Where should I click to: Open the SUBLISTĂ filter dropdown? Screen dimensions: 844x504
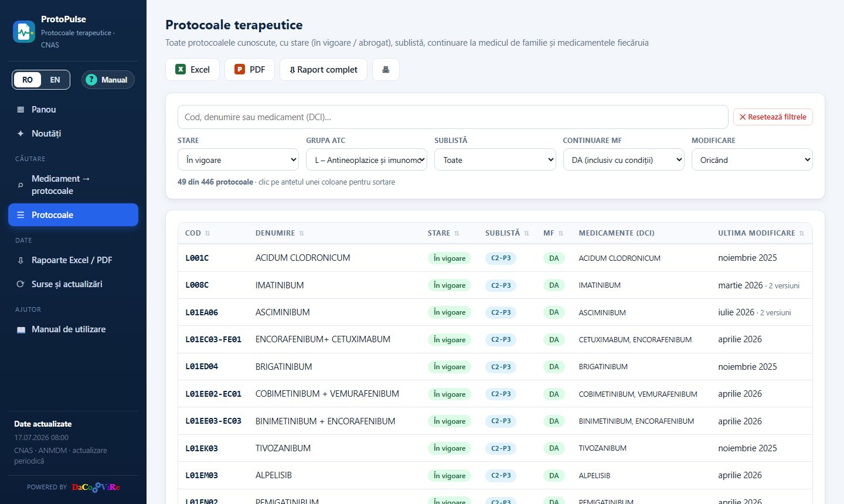[x=495, y=159]
